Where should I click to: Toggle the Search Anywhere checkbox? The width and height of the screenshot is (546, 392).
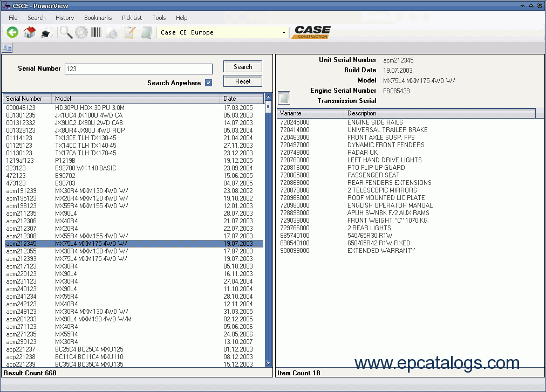tap(209, 83)
